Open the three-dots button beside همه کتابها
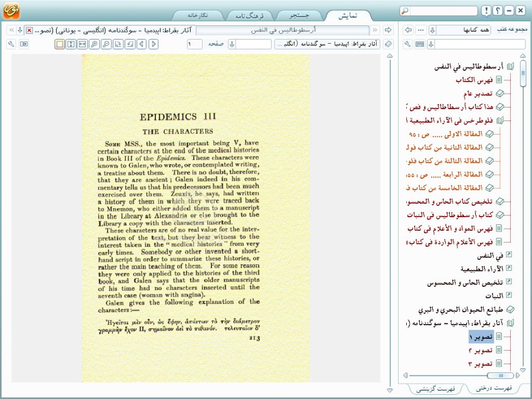 point(421,30)
